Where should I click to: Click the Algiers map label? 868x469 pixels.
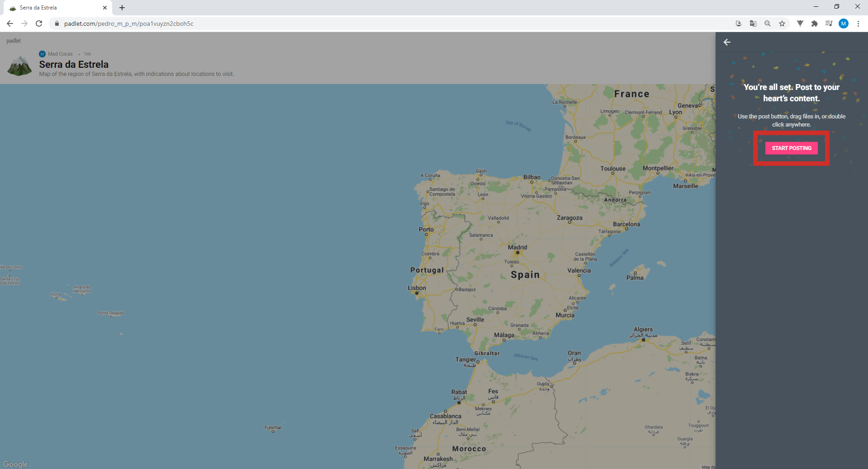(643, 329)
